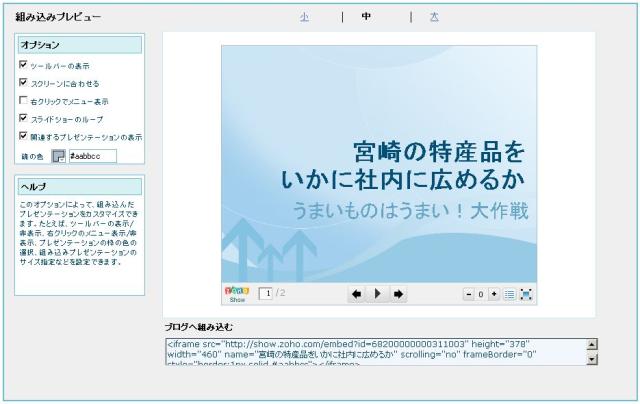Select the small (小) preview size

pos(304,17)
